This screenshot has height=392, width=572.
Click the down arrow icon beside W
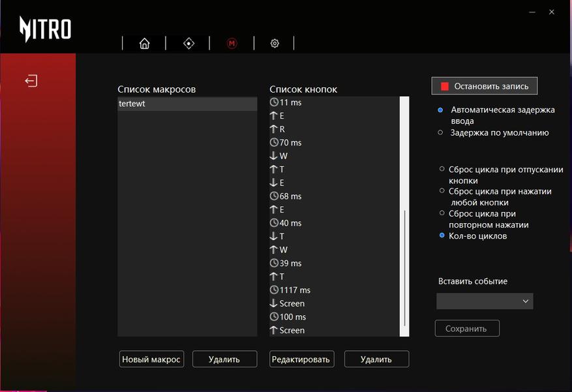273,156
